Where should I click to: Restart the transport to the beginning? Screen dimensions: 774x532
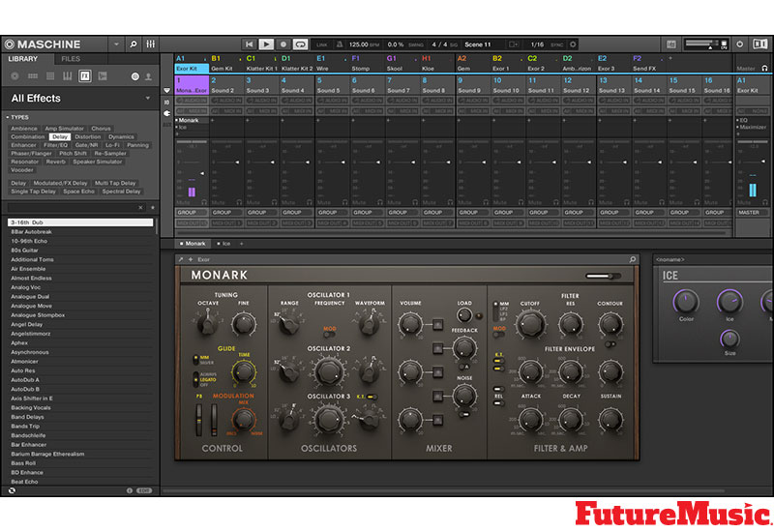coord(250,44)
